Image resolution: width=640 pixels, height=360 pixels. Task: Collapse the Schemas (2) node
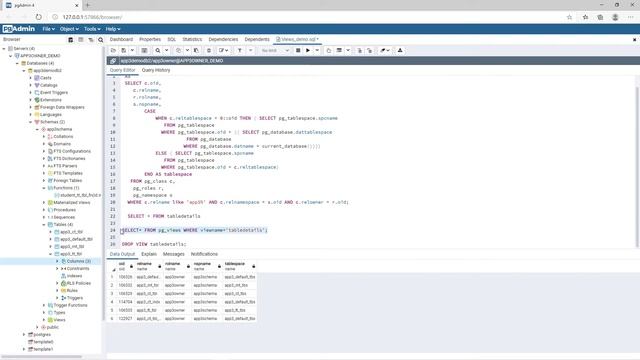click(31, 122)
